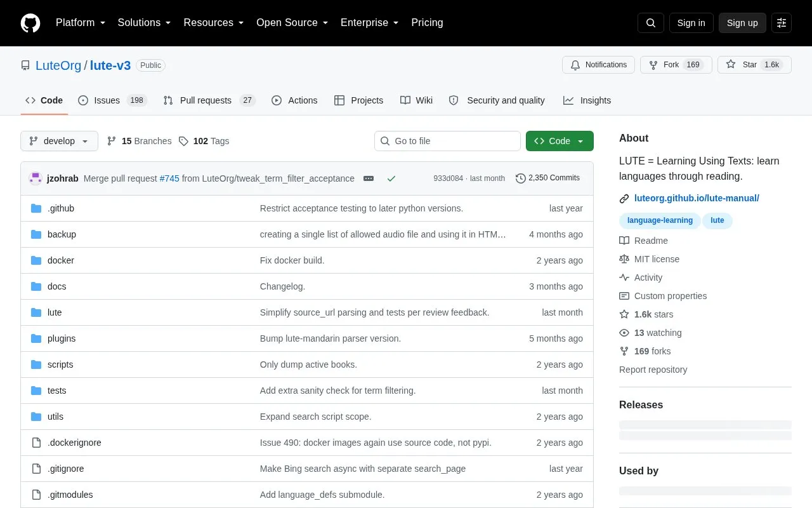This screenshot has height=508, width=812.
Task: Click the .github folder icon
Action: 36,208
